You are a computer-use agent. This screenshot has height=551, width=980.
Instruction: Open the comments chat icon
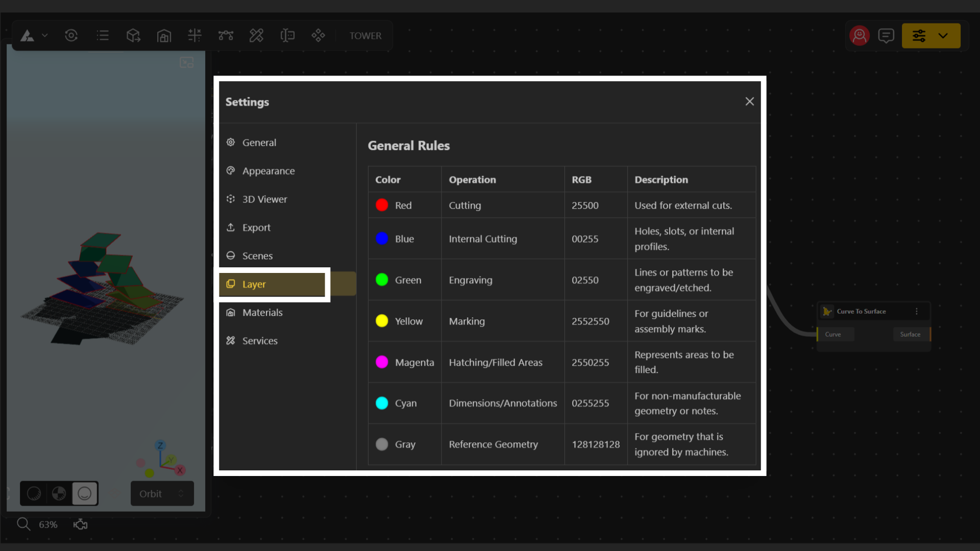(886, 36)
